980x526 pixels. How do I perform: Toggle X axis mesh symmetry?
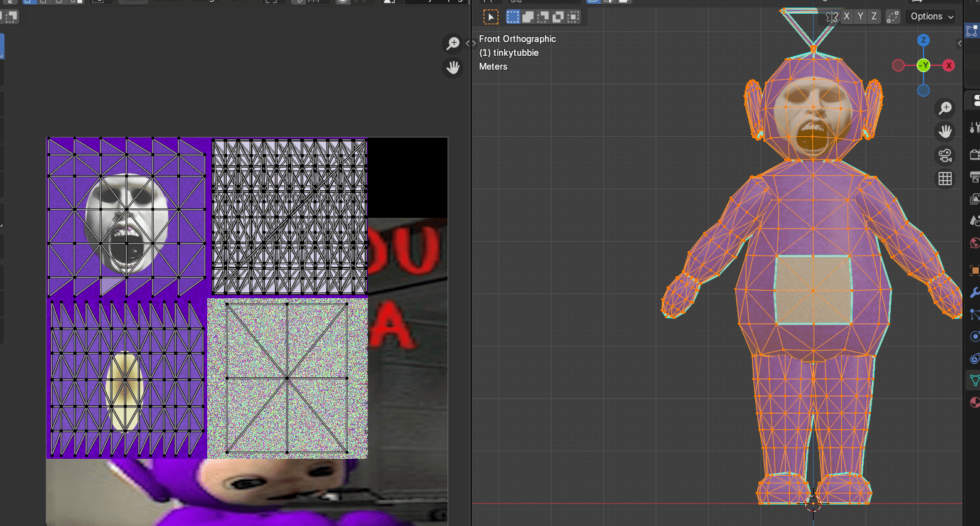[846, 16]
